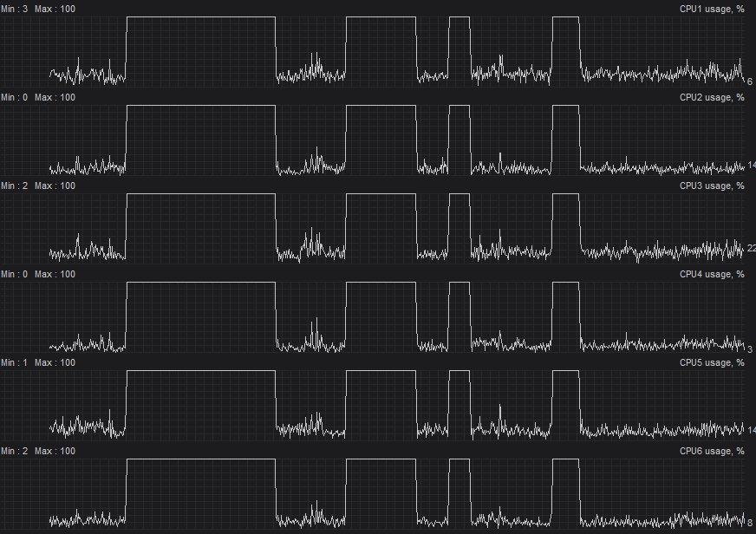Screen dimensions: 756x534
Task: Click the current value 3 on the CPU4 graph
Action: click(x=750, y=348)
